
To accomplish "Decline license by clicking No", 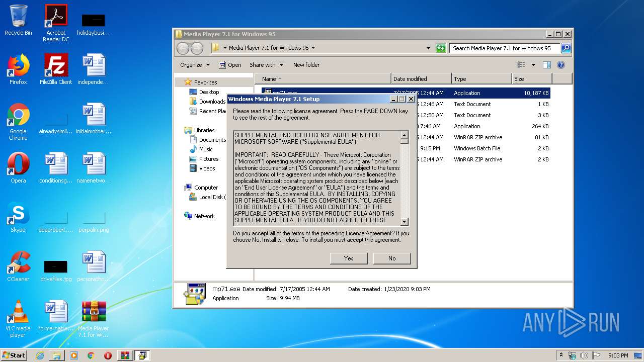I will pos(392,258).
